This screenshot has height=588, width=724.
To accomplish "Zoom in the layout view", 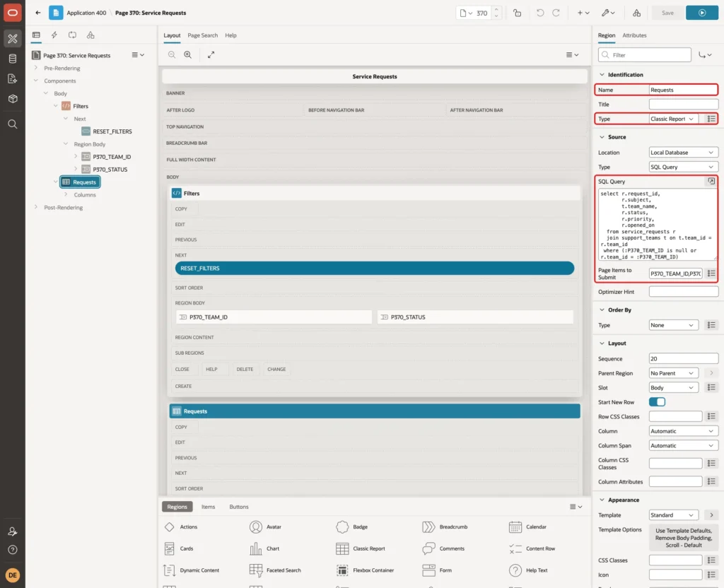I will tap(188, 54).
